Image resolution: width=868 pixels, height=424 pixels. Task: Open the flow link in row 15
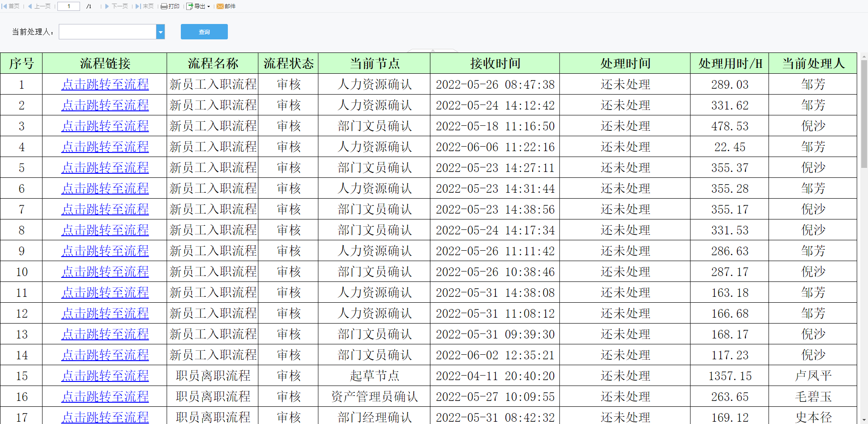105,376
